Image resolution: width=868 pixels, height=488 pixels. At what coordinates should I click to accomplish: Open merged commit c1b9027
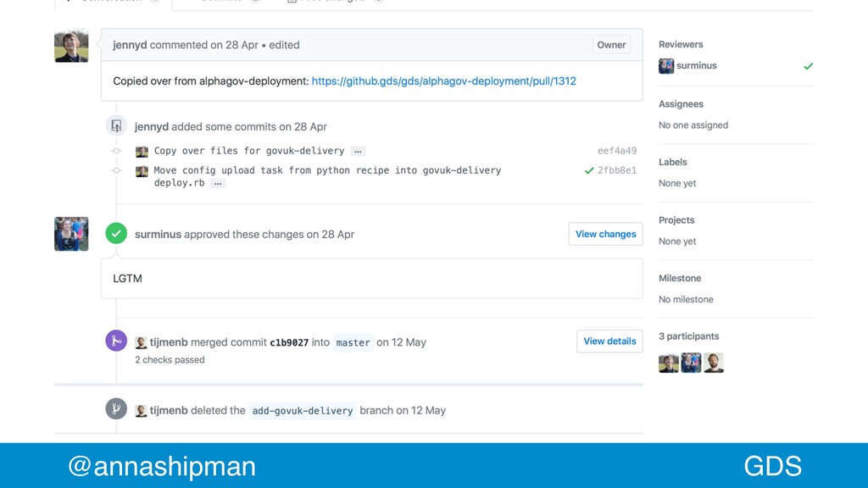click(x=289, y=342)
